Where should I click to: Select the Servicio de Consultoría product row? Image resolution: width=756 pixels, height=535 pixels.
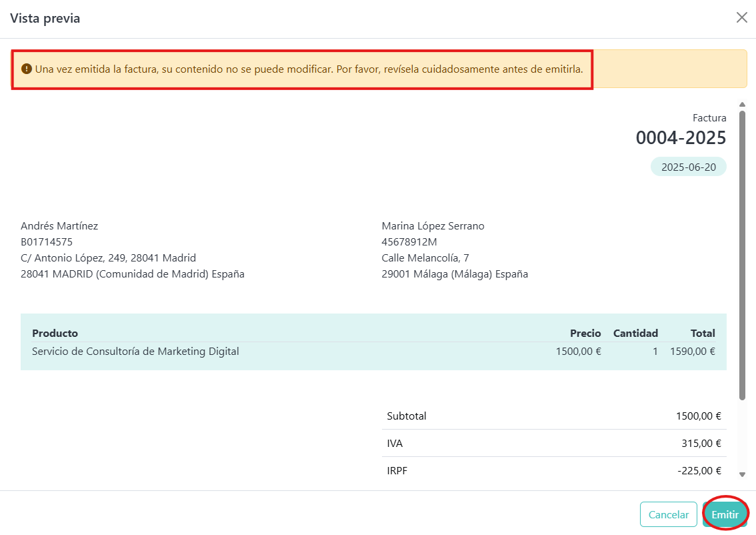point(135,352)
